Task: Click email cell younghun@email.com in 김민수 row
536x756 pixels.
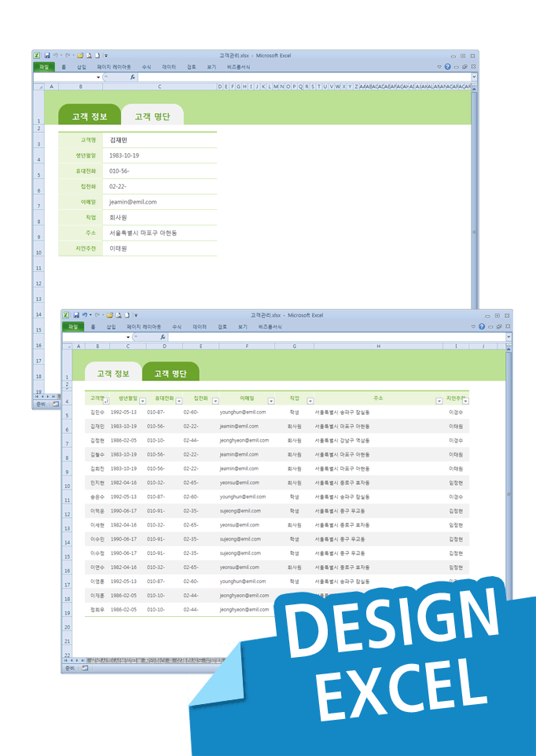Action: point(243,413)
